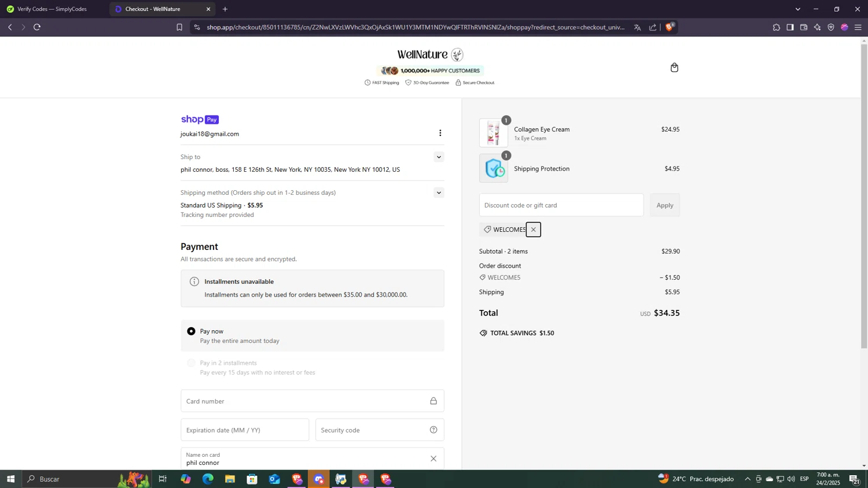
Task: Open the Brave Wallet icon
Action: [x=804, y=27]
